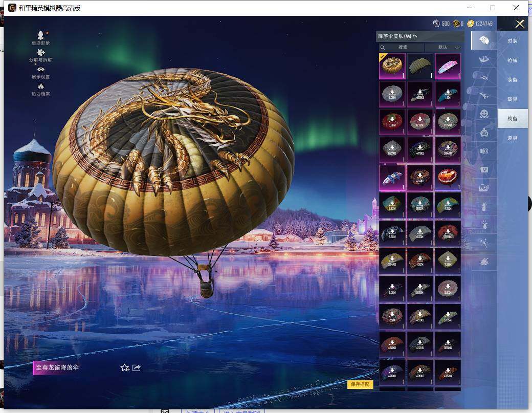The height and width of the screenshot is (413, 532).
Task: Open 更换形象 change appearance icon
Action: pos(41,38)
